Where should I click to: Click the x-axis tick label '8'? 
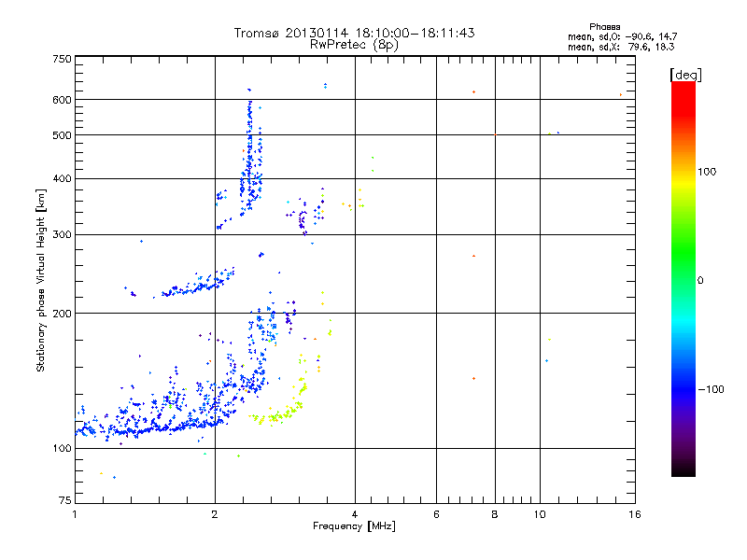(x=495, y=514)
